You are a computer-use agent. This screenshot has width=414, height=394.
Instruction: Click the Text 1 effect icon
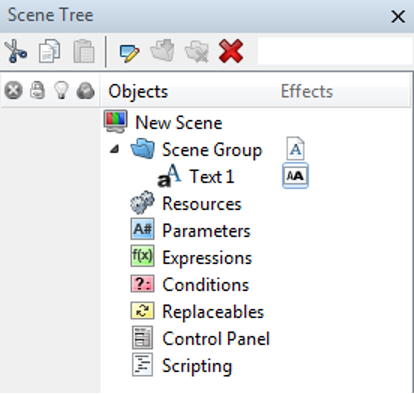[x=295, y=176]
